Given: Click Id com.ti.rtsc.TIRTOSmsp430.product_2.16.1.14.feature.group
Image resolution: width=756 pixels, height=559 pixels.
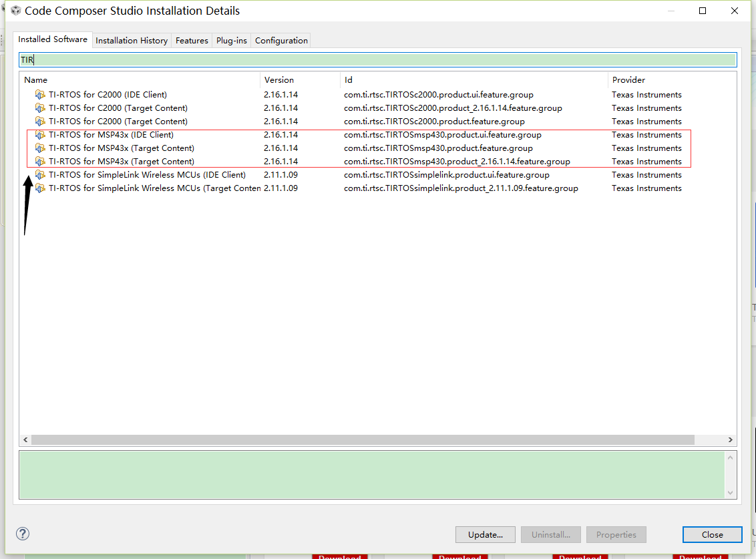Looking at the screenshot, I should [457, 162].
